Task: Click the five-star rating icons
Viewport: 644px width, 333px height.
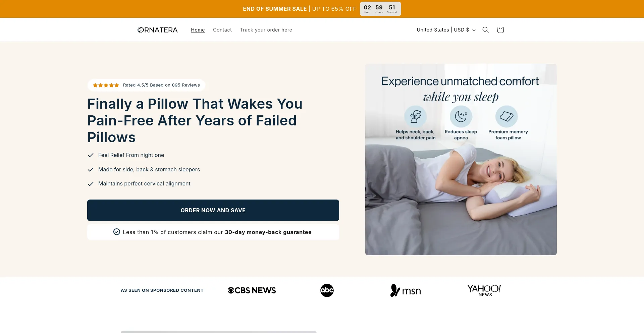Action: click(x=106, y=85)
